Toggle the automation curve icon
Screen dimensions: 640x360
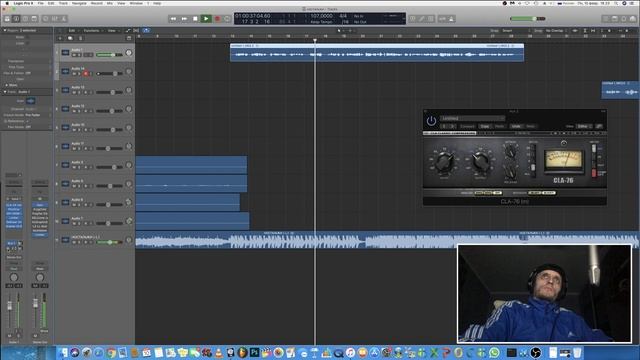[128, 31]
